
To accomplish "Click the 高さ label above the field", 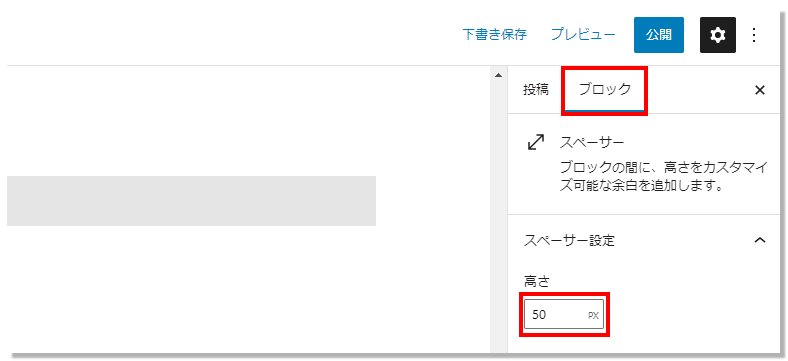I will (537, 282).
